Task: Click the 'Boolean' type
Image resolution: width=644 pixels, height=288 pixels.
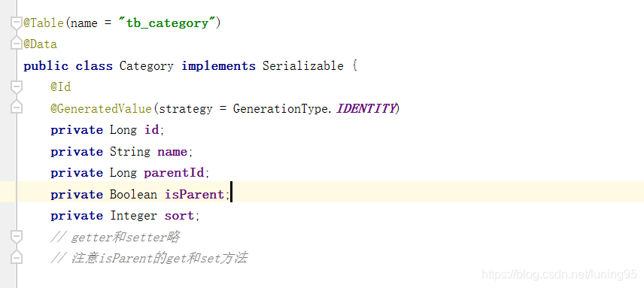Action: point(133,194)
